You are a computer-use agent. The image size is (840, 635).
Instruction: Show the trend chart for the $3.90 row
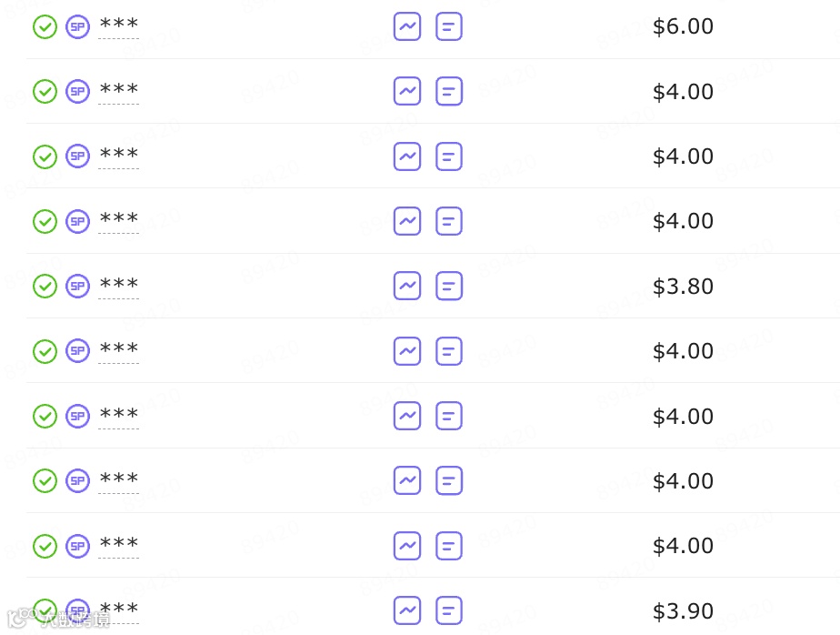click(407, 610)
